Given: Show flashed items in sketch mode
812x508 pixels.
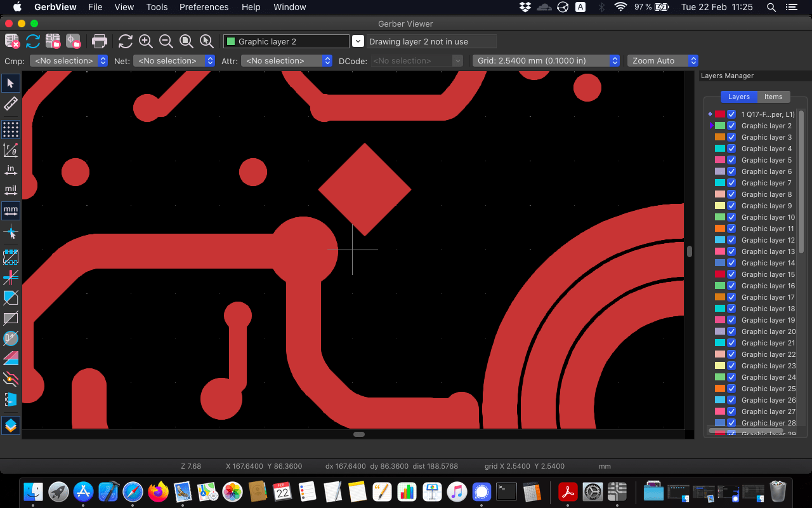Looking at the screenshot, I should click(11, 257).
